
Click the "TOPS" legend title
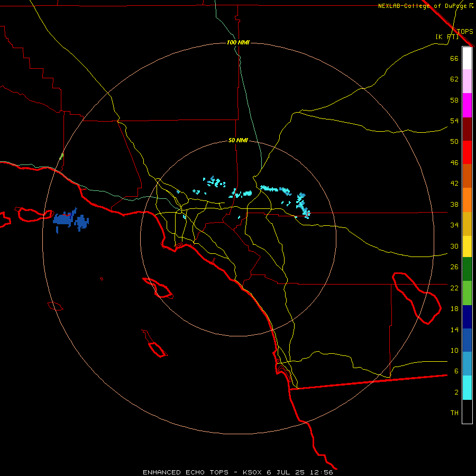coord(465,32)
